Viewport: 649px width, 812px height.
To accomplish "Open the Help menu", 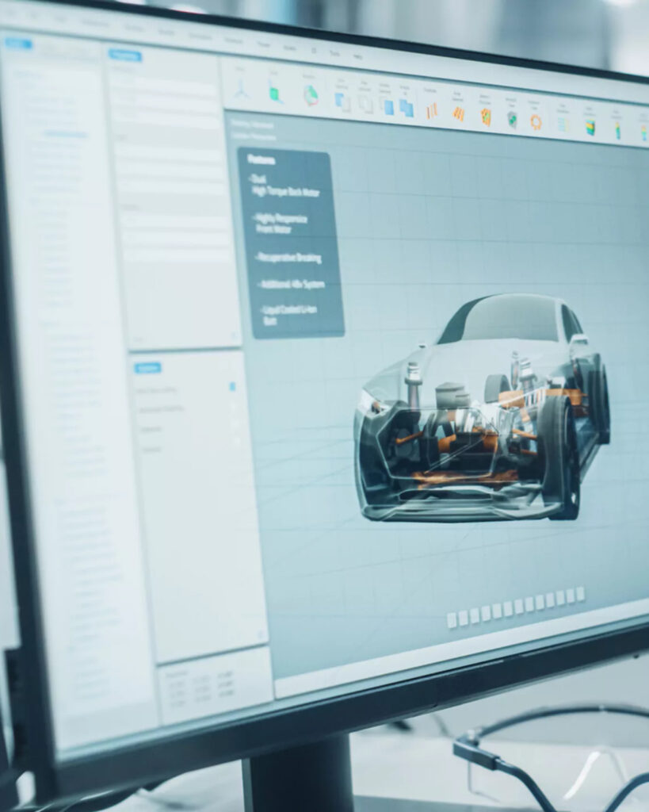I will tap(357, 56).
